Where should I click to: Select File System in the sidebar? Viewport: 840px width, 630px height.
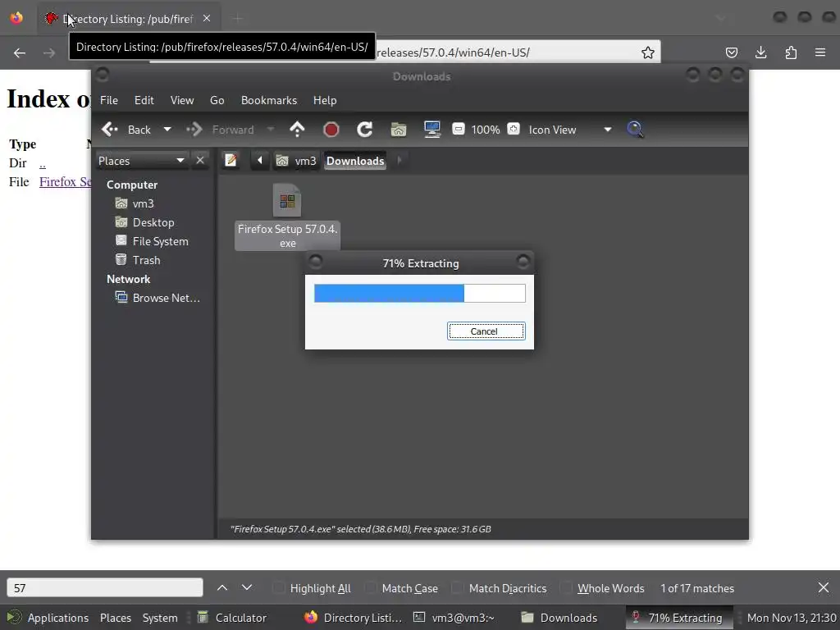[152, 241]
